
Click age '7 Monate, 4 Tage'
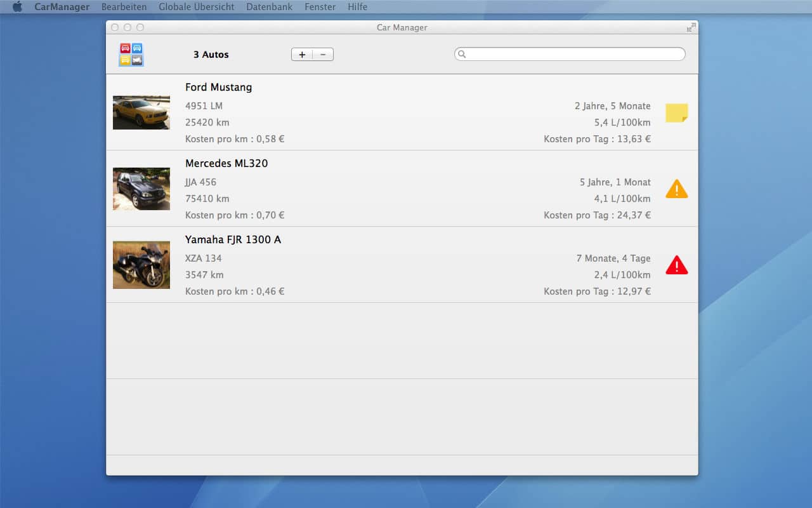coord(613,258)
